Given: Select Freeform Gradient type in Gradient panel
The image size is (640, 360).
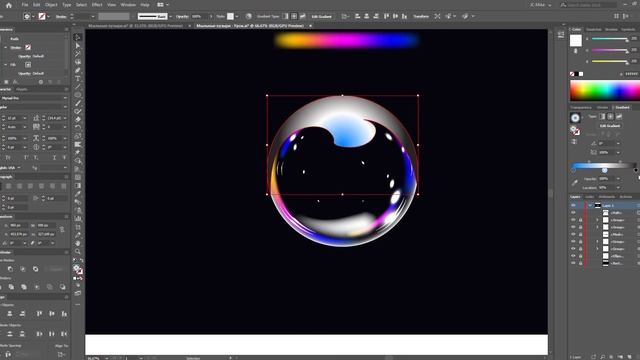Looking at the screenshot, I should (619, 117).
